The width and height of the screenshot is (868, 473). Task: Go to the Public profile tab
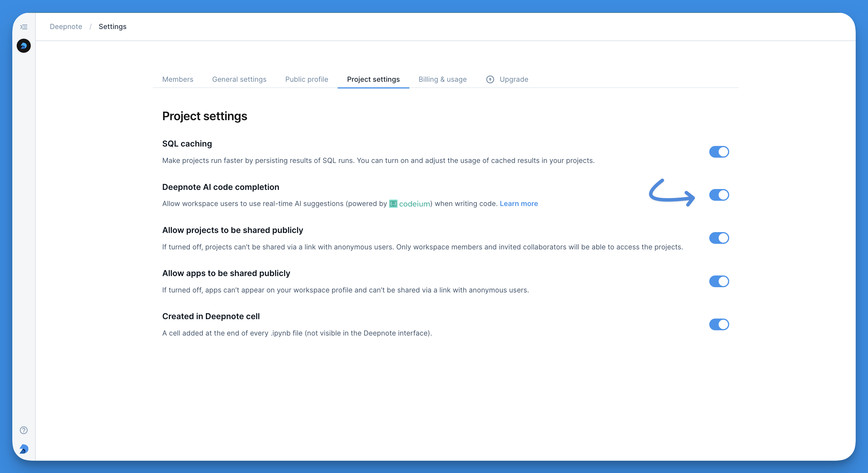point(307,79)
